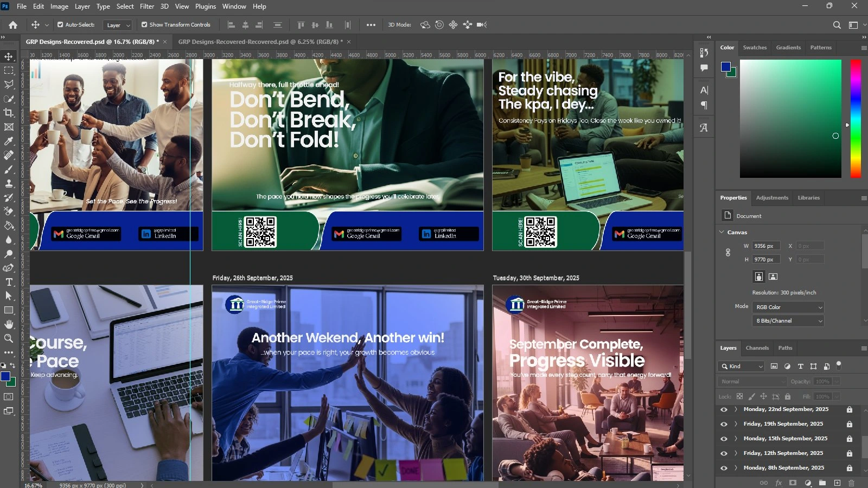Expand the Friday, 12th September, 2025 group

click(x=736, y=453)
